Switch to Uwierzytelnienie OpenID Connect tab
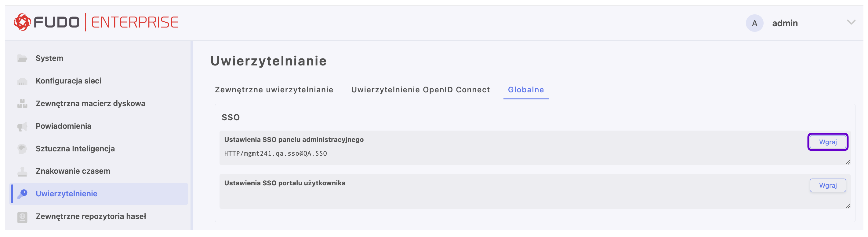This screenshot has width=868, height=237. [x=420, y=90]
